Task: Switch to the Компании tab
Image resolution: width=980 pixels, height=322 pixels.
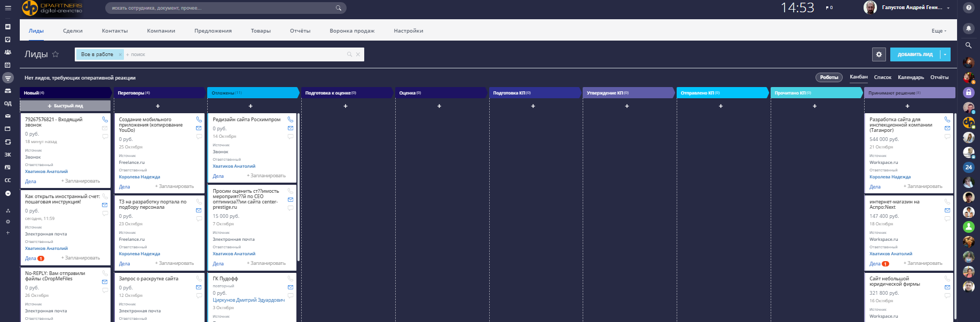Action: pos(161,31)
